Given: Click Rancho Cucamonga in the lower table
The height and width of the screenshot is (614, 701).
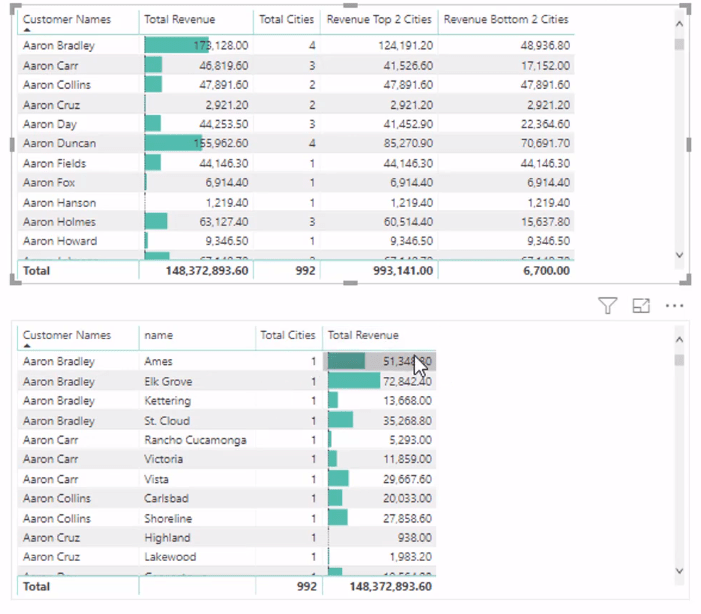Looking at the screenshot, I should [195, 440].
